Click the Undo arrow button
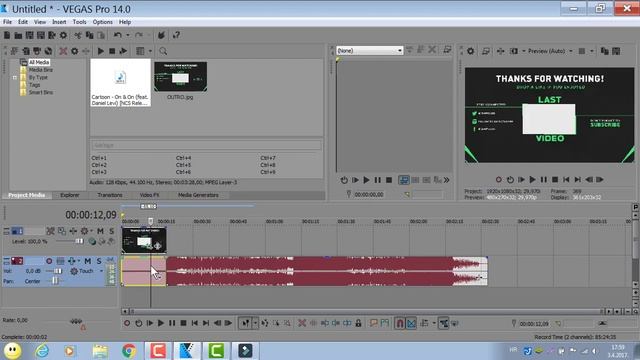Screen dimensions: 640x360 click(x=118, y=36)
